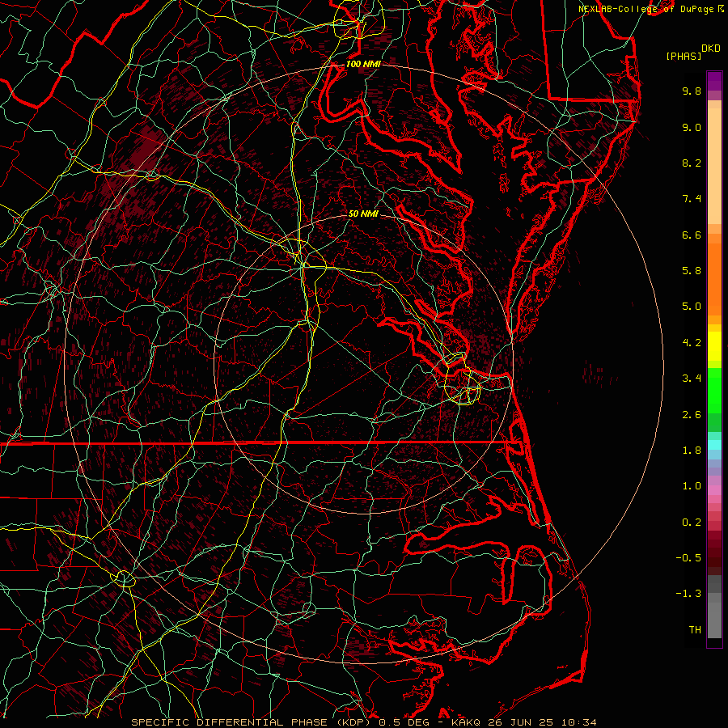Click the TH legend label
This screenshot has width=728, height=728.
695,630
